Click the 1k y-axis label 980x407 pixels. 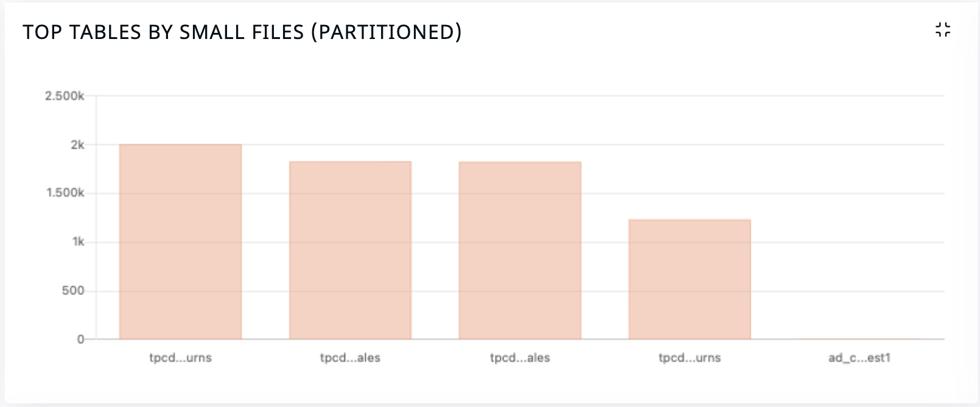(79, 242)
